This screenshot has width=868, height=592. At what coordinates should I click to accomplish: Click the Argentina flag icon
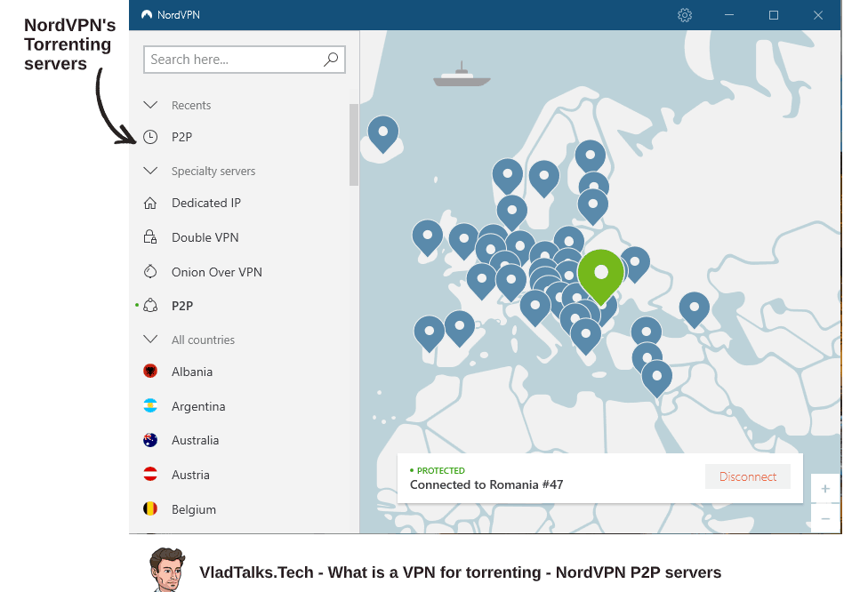150,405
